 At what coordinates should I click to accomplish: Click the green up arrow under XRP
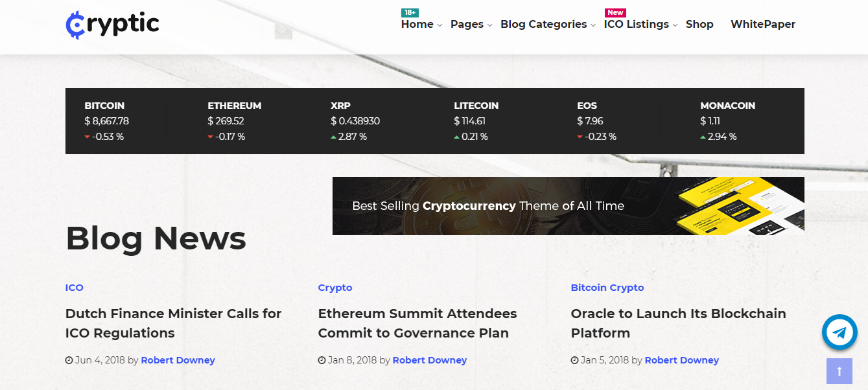coord(333,137)
